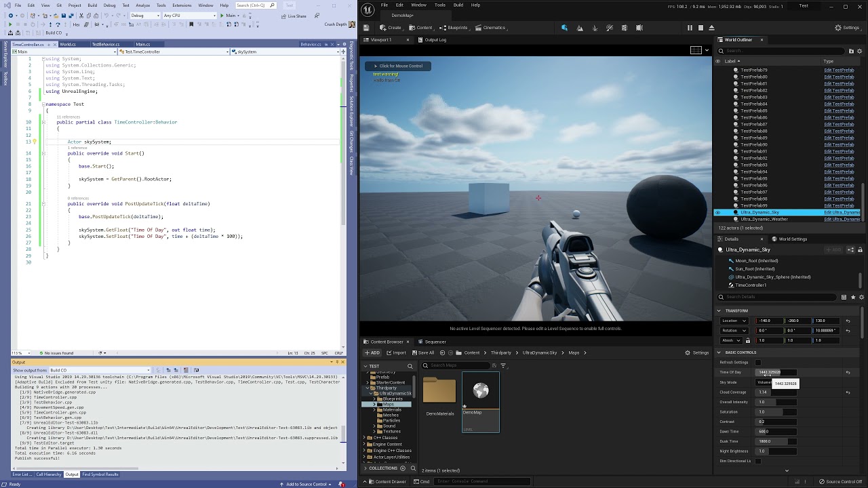Open Unreal Build menu
This screenshot has width=868, height=488.
458,5
